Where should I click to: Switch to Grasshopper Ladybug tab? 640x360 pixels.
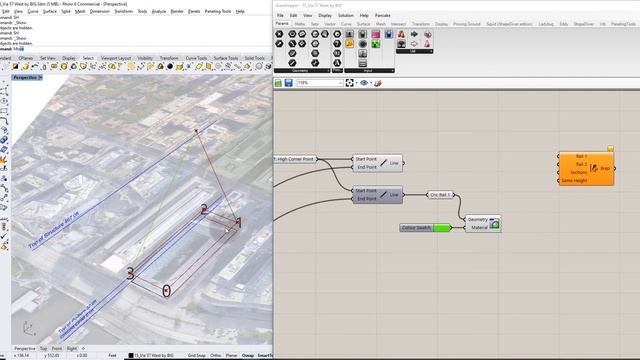546,24
